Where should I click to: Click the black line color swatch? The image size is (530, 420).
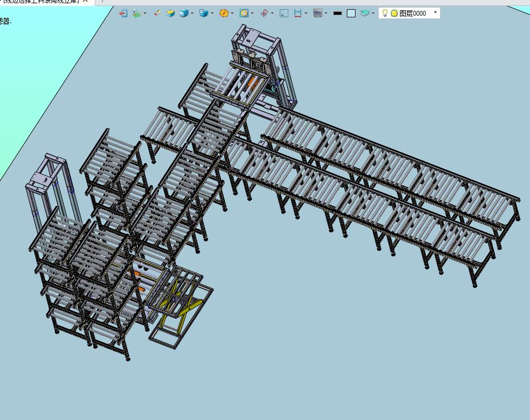point(337,13)
